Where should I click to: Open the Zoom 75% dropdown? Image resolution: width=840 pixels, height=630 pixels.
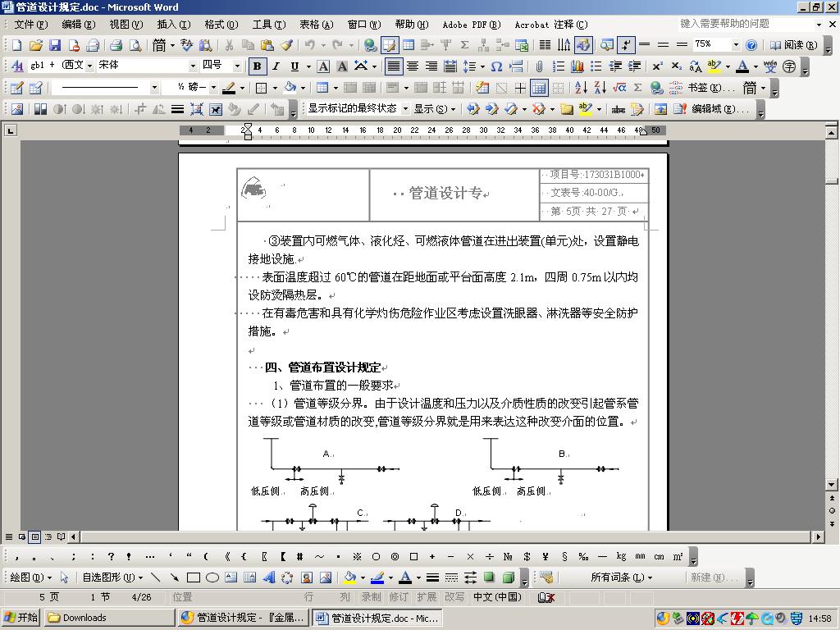(736, 44)
